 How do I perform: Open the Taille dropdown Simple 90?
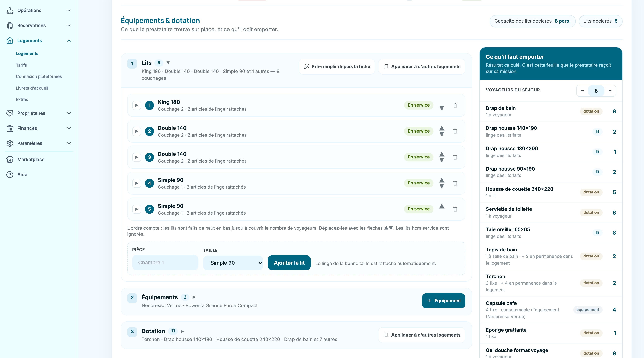[x=233, y=263]
